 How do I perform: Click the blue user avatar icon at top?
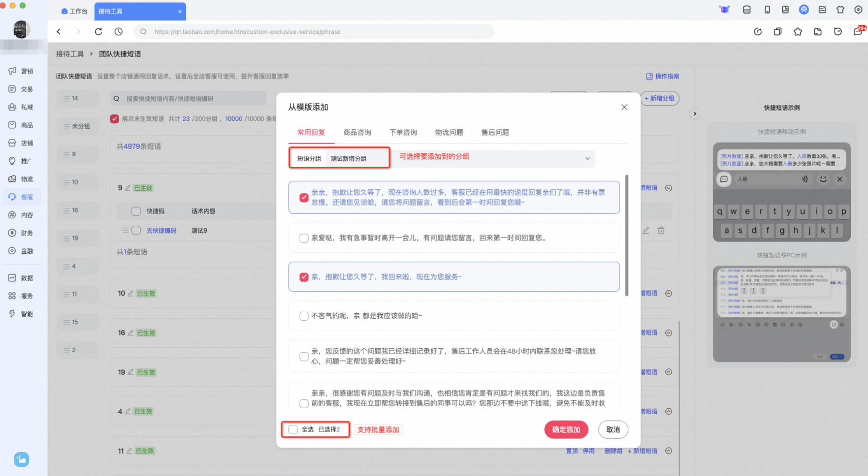tap(804, 9)
